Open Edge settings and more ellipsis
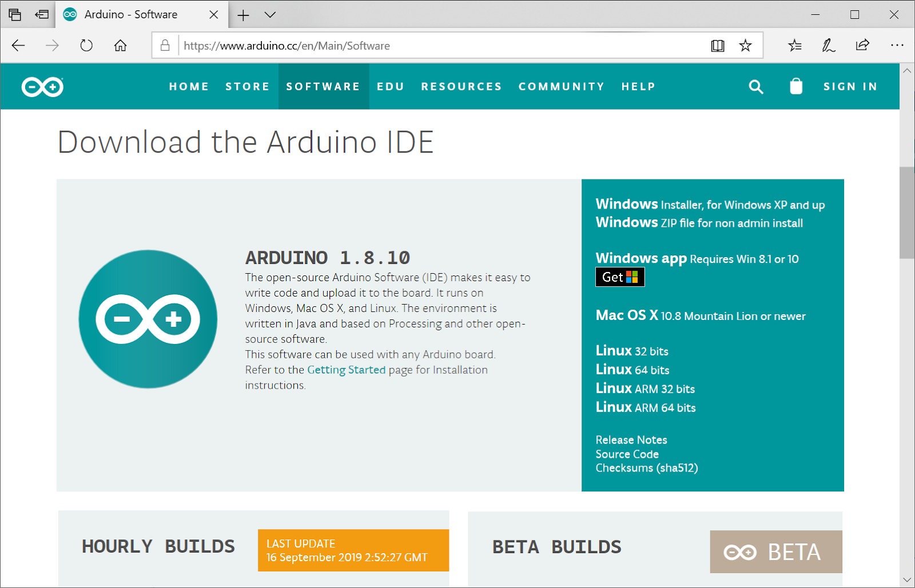This screenshot has width=915, height=588. tap(897, 45)
